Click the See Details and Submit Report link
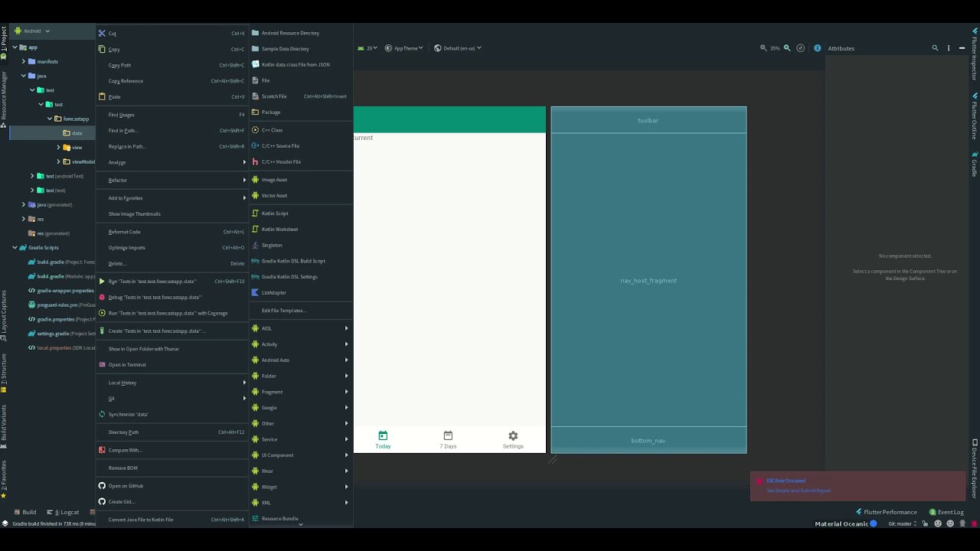The image size is (980, 551). [x=799, y=491]
